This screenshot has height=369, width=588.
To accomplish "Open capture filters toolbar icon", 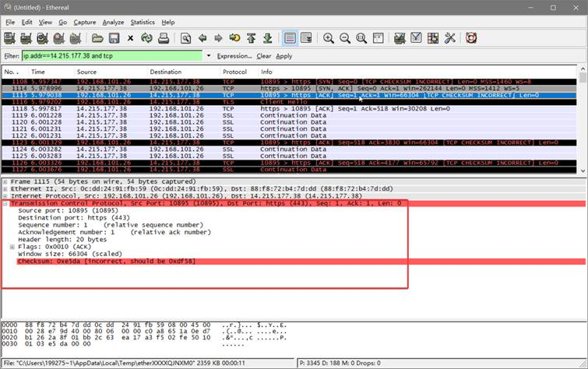I will click(x=400, y=38).
